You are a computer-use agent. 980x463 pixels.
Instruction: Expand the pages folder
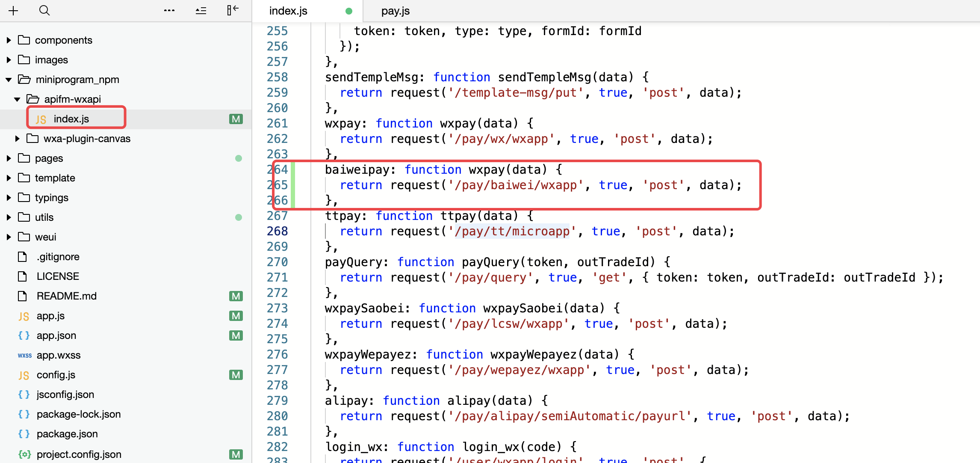pos(9,158)
